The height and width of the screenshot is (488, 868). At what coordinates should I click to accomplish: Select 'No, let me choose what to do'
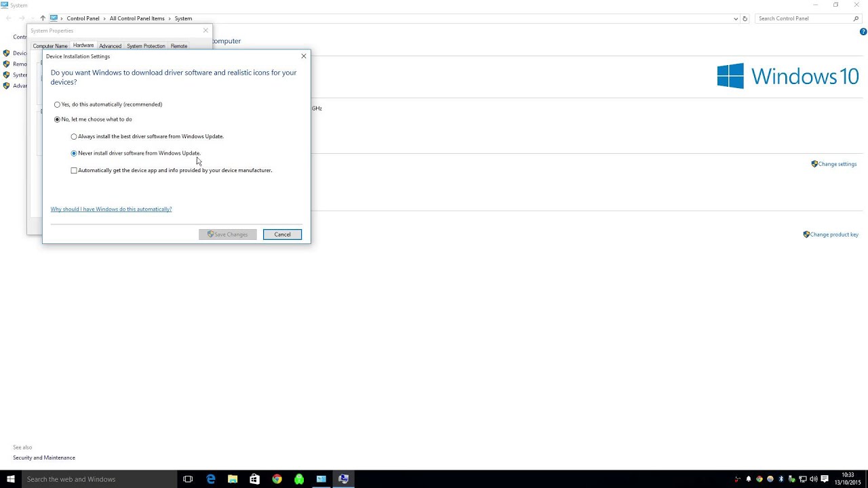tap(94, 119)
